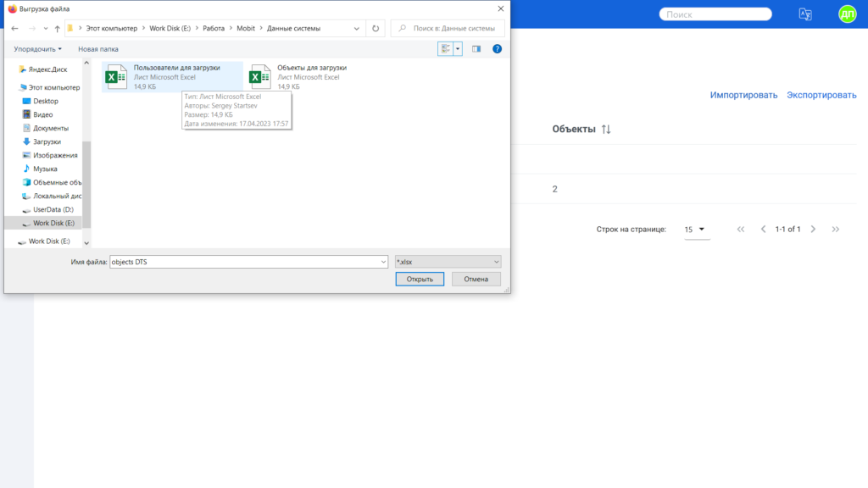Refresh the current folder view

click(376, 28)
